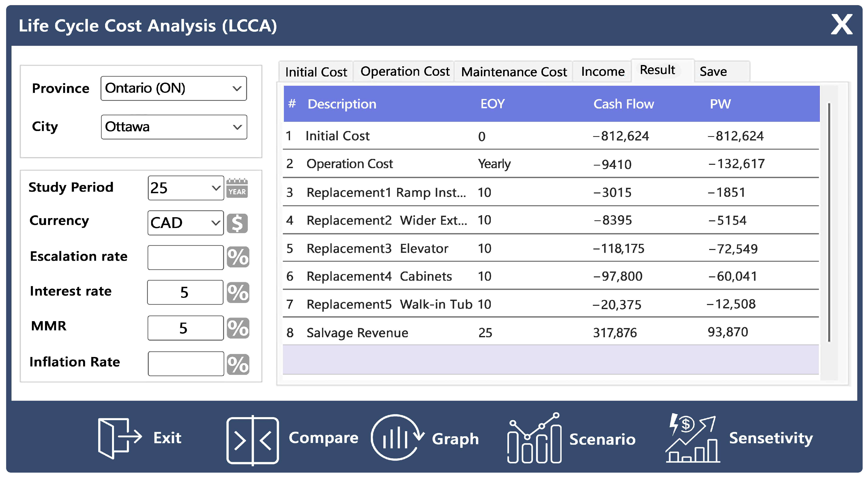Click the Year calendar icon
Image resolution: width=868 pixels, height=478 pixels.
(237, 188)
